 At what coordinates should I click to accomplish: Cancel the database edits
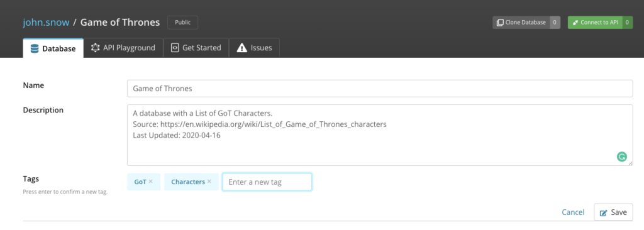coord(573,212)
